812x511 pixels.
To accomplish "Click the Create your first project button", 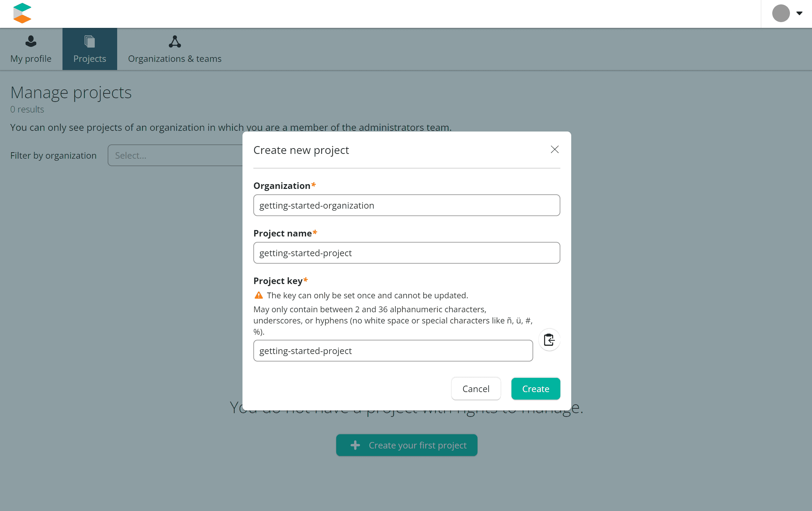I will tap(407, 445).
